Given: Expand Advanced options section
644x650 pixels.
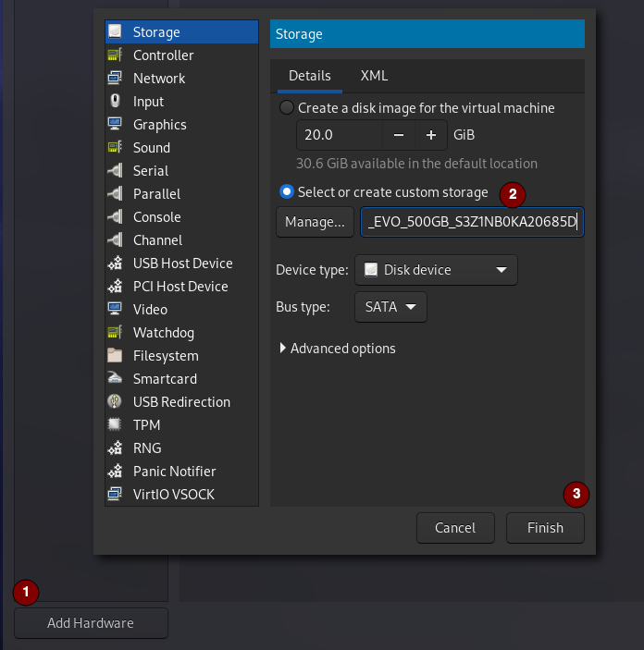Looking at the screenshot, I should coord(338,349).
